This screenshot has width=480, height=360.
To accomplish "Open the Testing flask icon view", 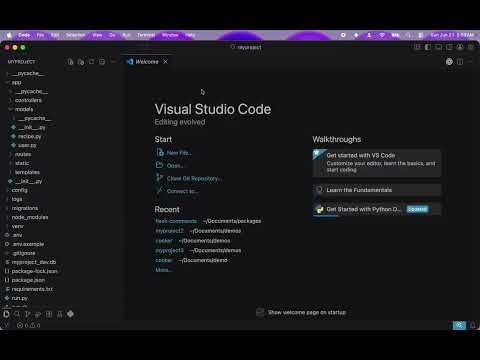I will tap(60, 314).
